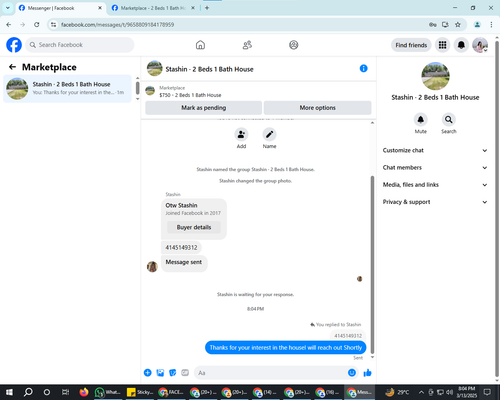
Task: Open the Friends icon in top navigation
Action: [247, 45]
